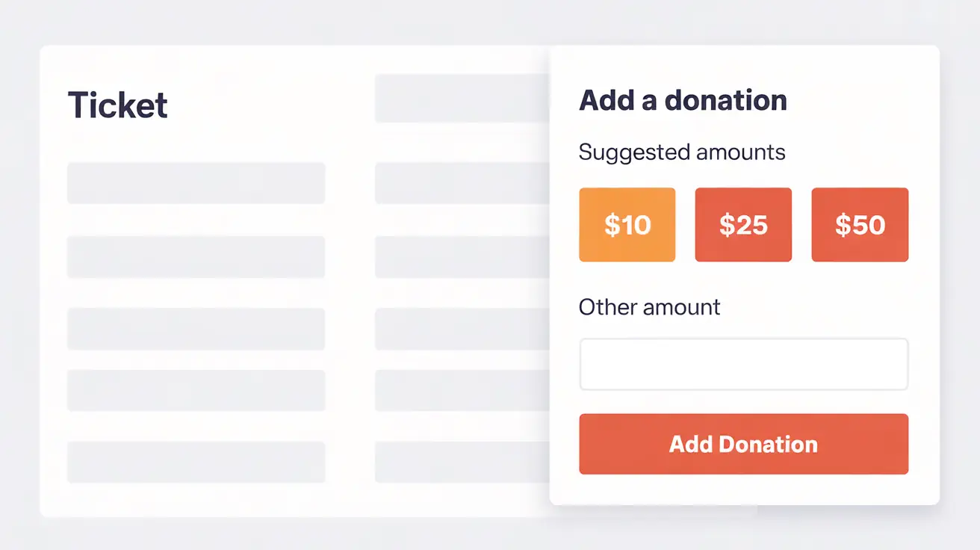Select the bottom placeholder row under Ticket
This screenshot has width=980, height=550.
196,461
